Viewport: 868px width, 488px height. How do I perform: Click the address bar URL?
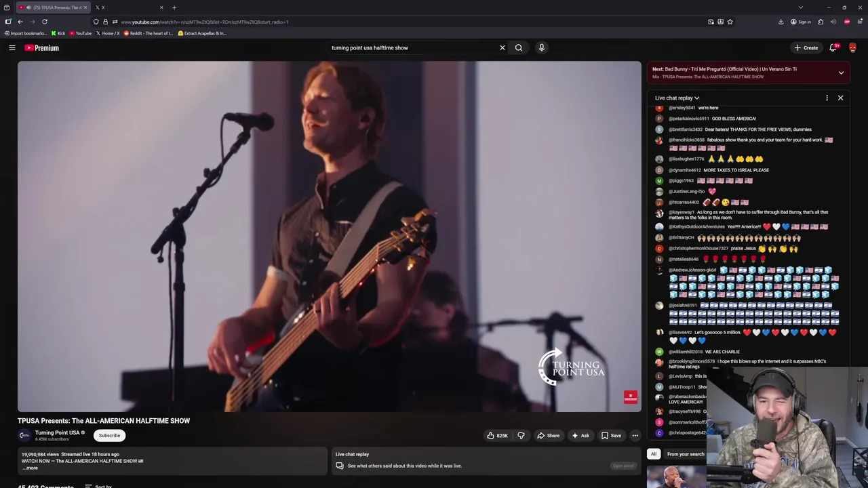click(204, 22)
